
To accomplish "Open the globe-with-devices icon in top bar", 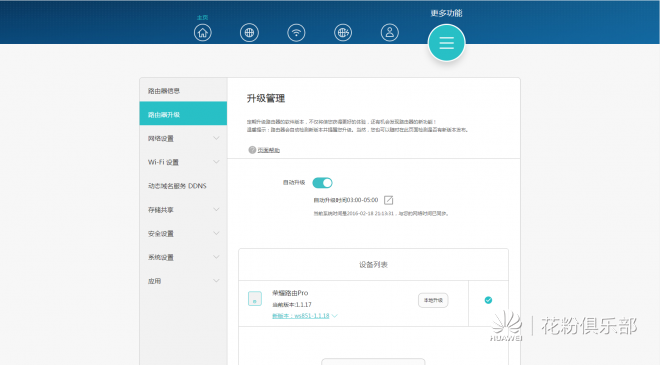I will click(x=343, y=32).
